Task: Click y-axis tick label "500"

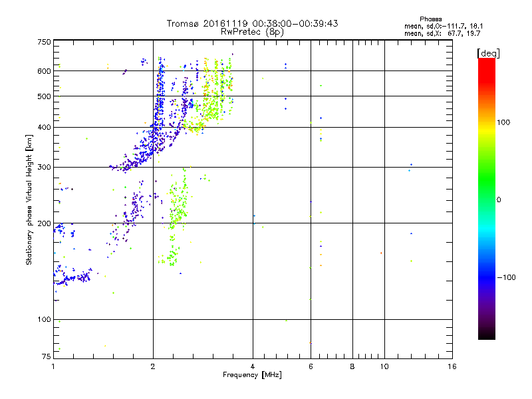Action: click(x=44, y=96)
